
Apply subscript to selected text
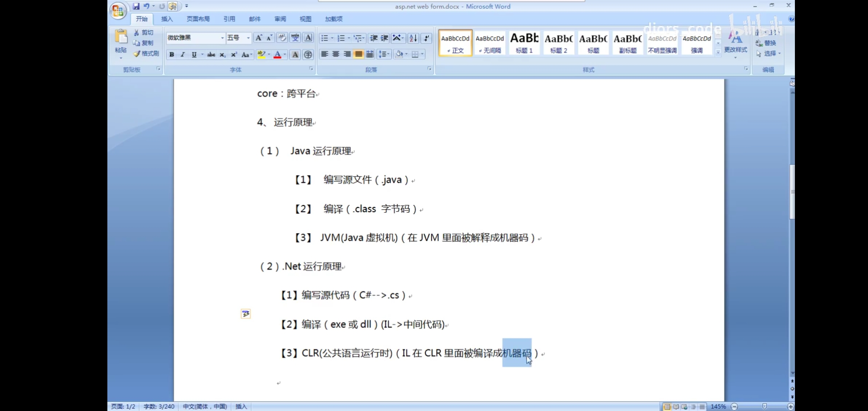tap(222, 55)
